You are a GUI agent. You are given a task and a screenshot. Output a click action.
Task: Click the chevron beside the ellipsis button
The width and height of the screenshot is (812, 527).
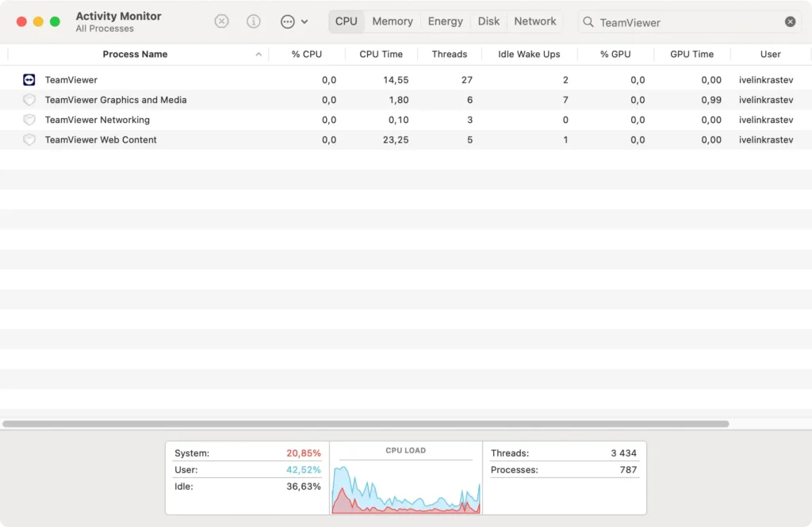[304, 21]
